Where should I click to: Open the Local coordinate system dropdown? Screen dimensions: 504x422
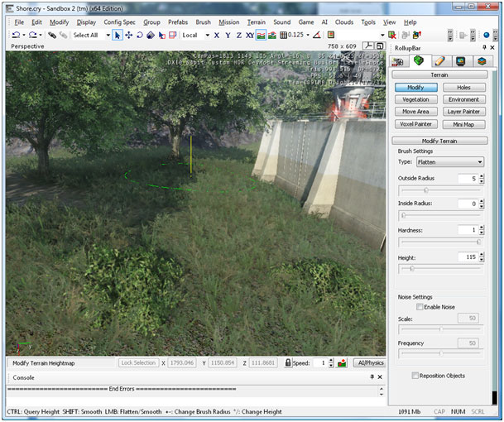coord(208,35)
